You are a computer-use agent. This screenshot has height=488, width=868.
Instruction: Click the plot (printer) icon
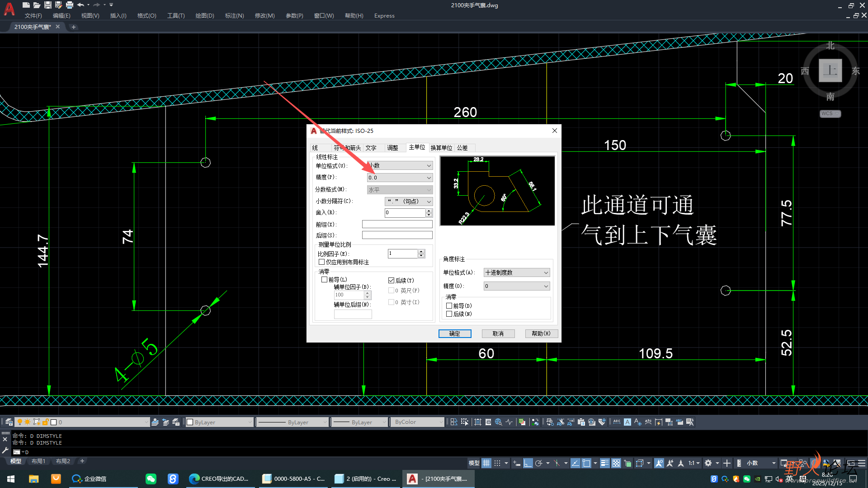point(70,5)
